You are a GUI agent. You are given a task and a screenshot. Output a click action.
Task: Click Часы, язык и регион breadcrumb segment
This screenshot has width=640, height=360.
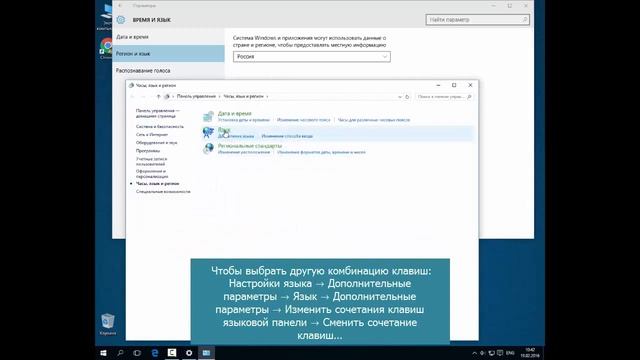point(243,97)
